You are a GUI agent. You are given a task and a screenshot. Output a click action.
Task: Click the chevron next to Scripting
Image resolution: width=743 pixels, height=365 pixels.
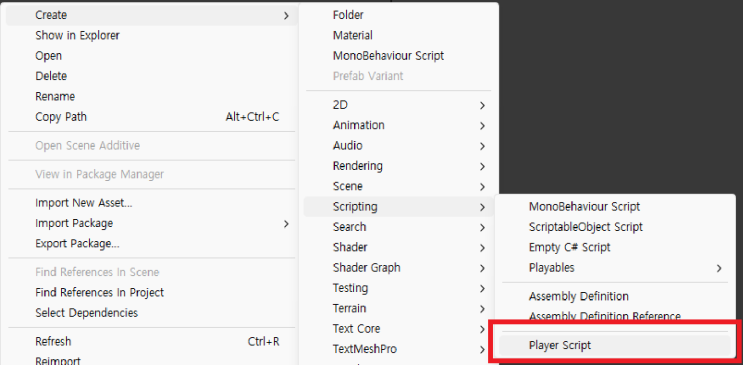point(482,208)
